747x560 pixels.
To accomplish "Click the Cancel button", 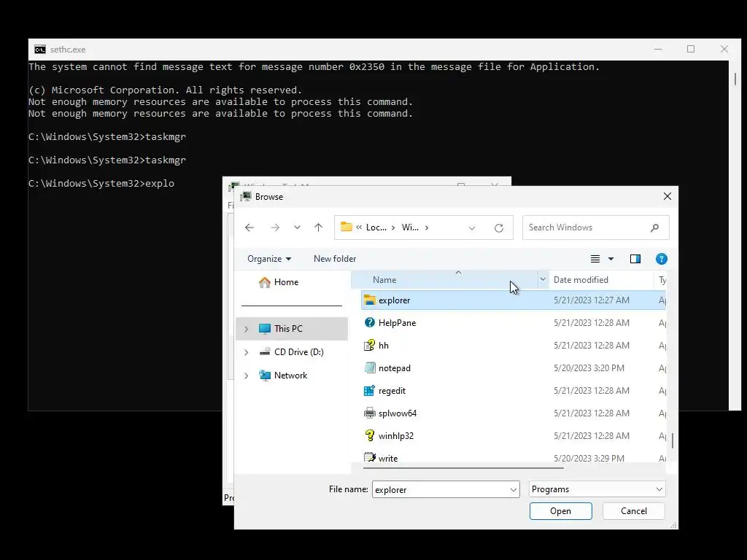I will 634,511.
